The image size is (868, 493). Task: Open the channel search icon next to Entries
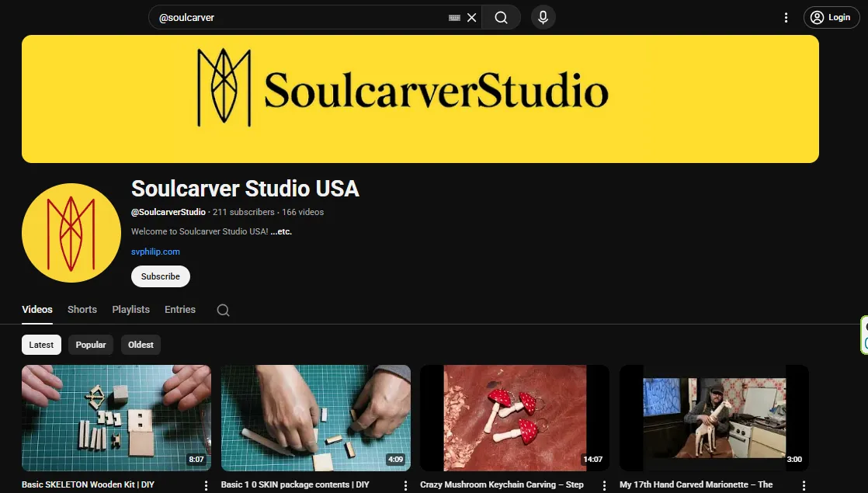(x=223, y=310)
